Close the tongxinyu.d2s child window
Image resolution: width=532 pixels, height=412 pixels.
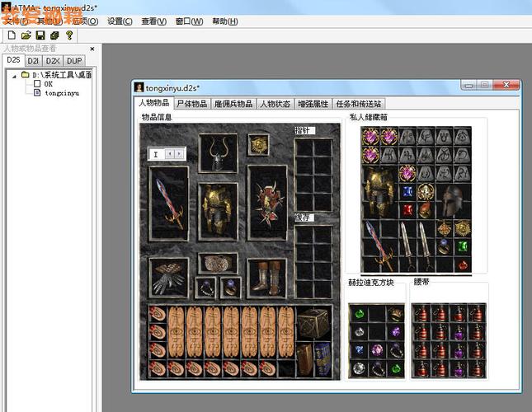point(506,85)
